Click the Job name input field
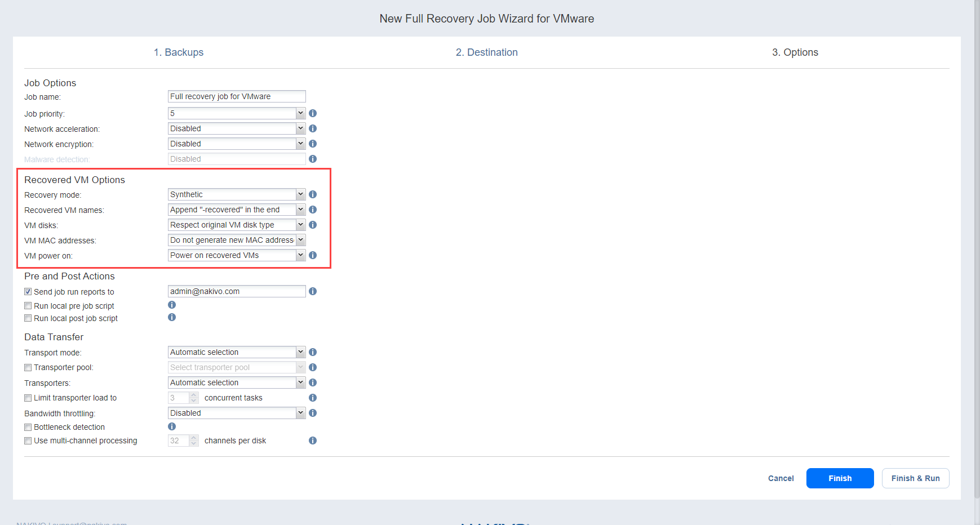 click(237, 96)
